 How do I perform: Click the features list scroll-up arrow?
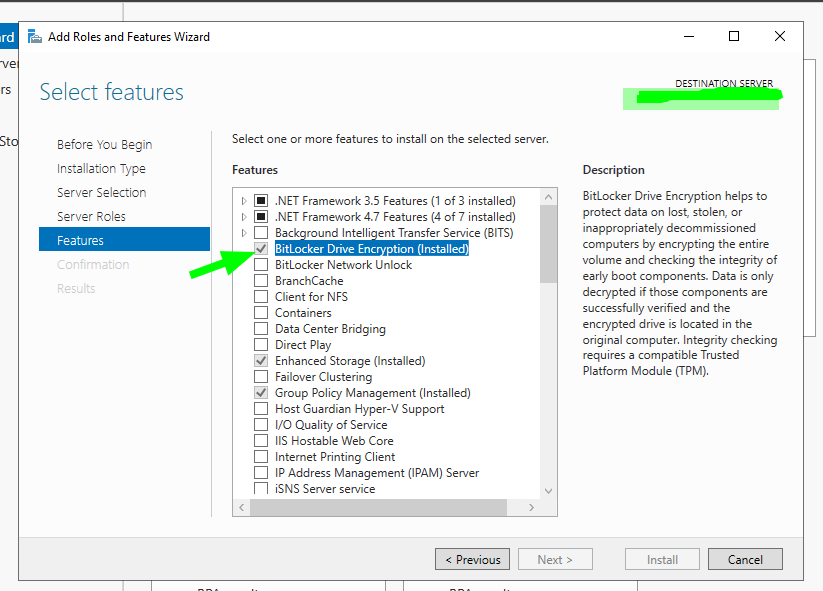tap(548, 197)
